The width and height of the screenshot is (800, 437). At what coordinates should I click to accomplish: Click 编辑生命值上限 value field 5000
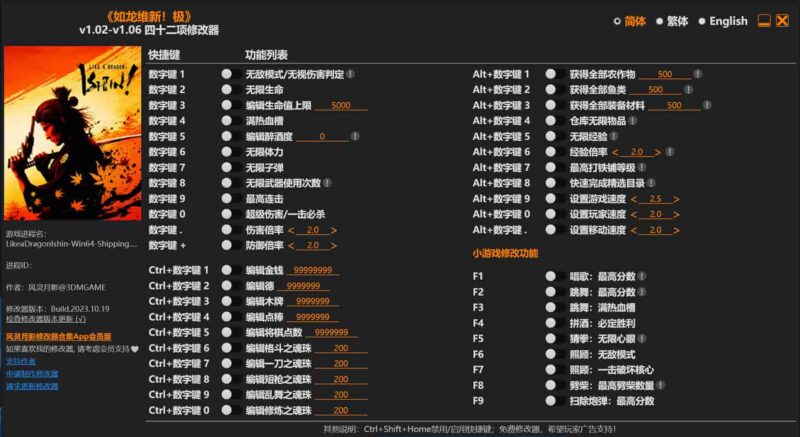341,106
